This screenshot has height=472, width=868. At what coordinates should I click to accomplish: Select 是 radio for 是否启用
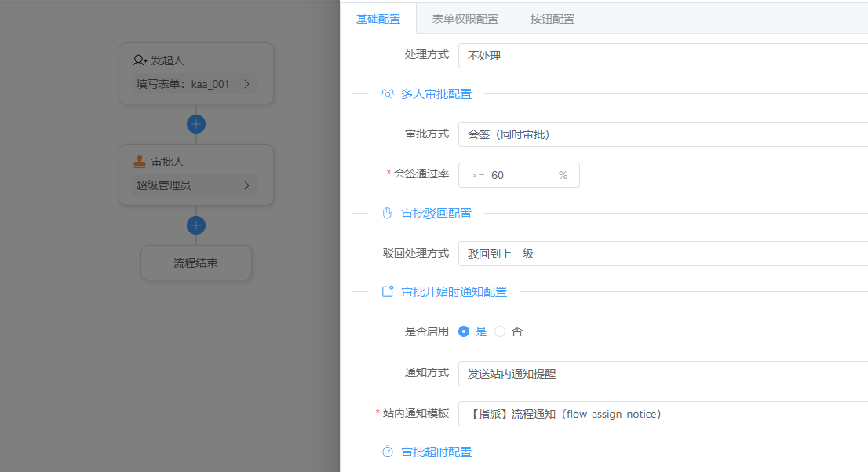coord(464,331)
